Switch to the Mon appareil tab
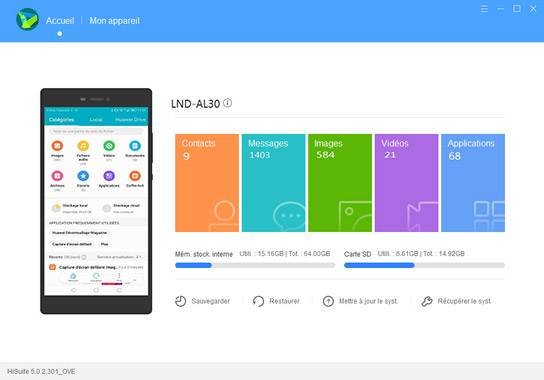 tap(114, 21)
